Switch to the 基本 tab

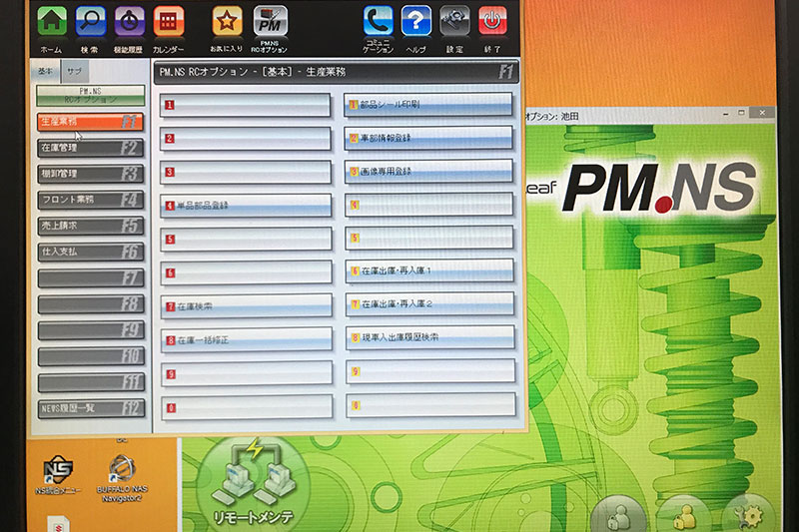pos(45,71)
